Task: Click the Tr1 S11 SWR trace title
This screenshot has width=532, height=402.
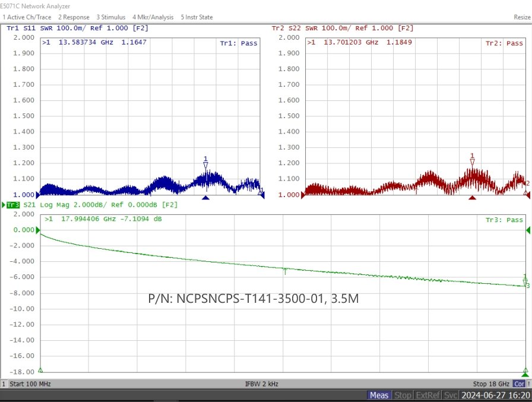Action: pyautogui.click(x=77, y=28)
